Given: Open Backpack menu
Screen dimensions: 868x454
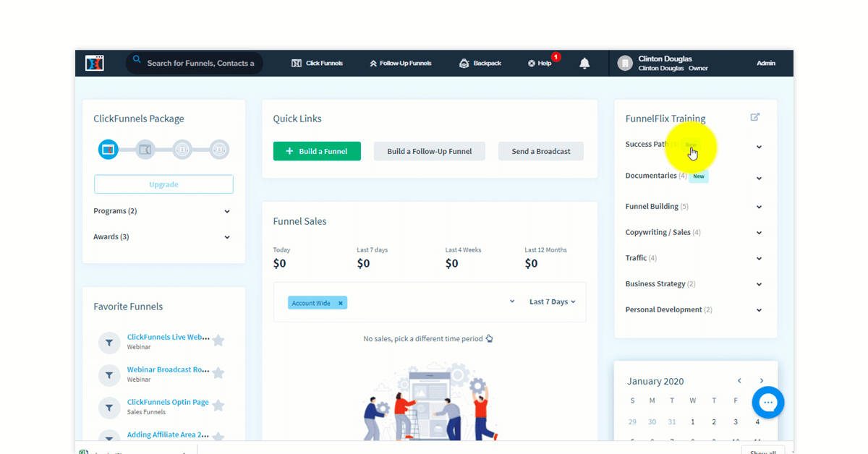Looking at the screenshot, I should pos(480,64).
